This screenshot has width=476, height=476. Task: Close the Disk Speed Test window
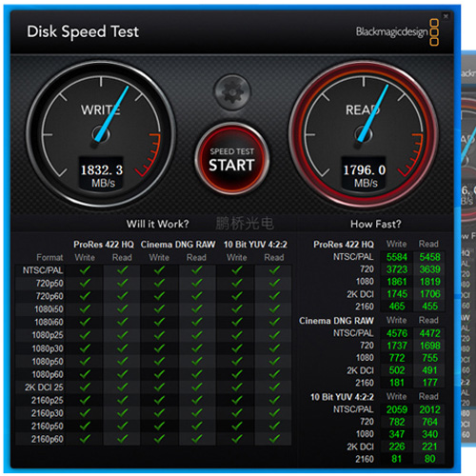click(446, 16)
